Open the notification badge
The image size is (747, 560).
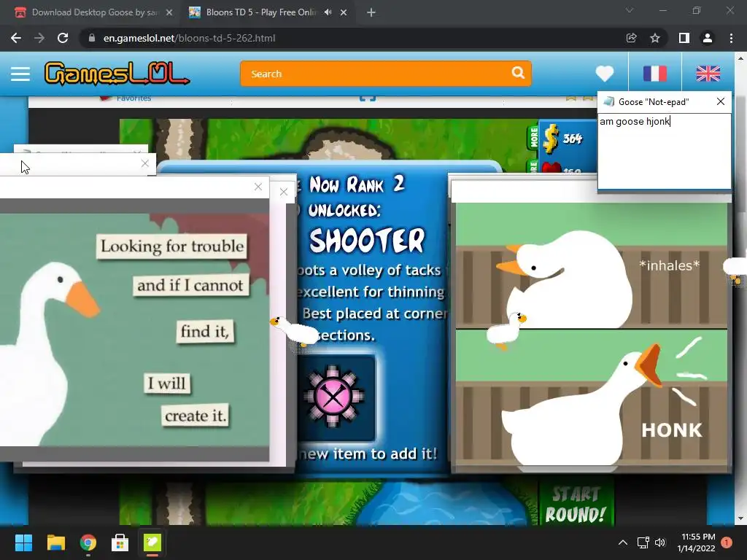pos(727,542)
